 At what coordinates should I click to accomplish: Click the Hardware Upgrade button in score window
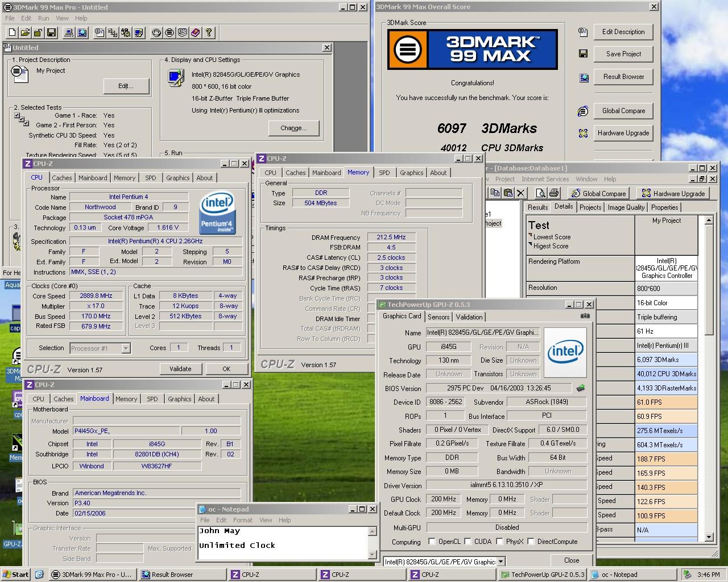point(623,133)
